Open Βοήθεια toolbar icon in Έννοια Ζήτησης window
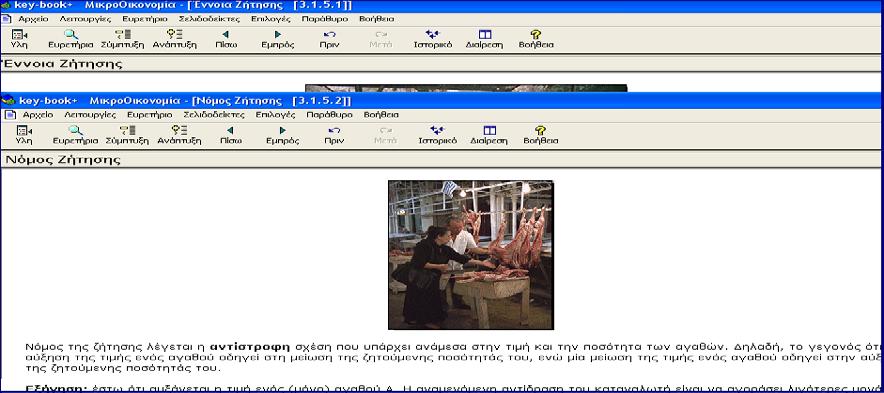This screenshot has height=393, width=884. [536, 39]
